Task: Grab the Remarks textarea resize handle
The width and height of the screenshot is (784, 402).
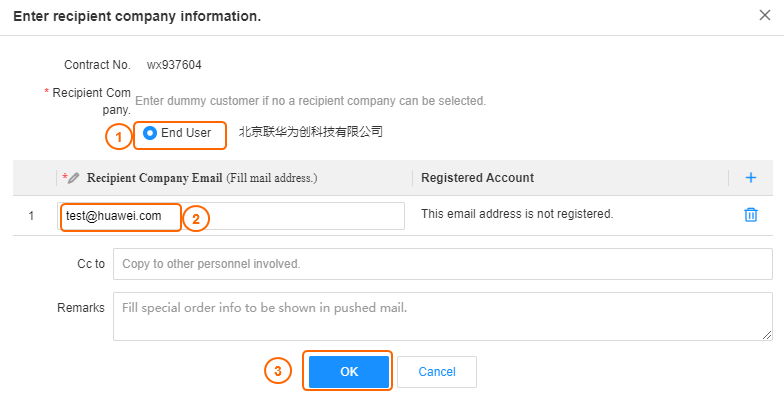Action: [767, 336]
